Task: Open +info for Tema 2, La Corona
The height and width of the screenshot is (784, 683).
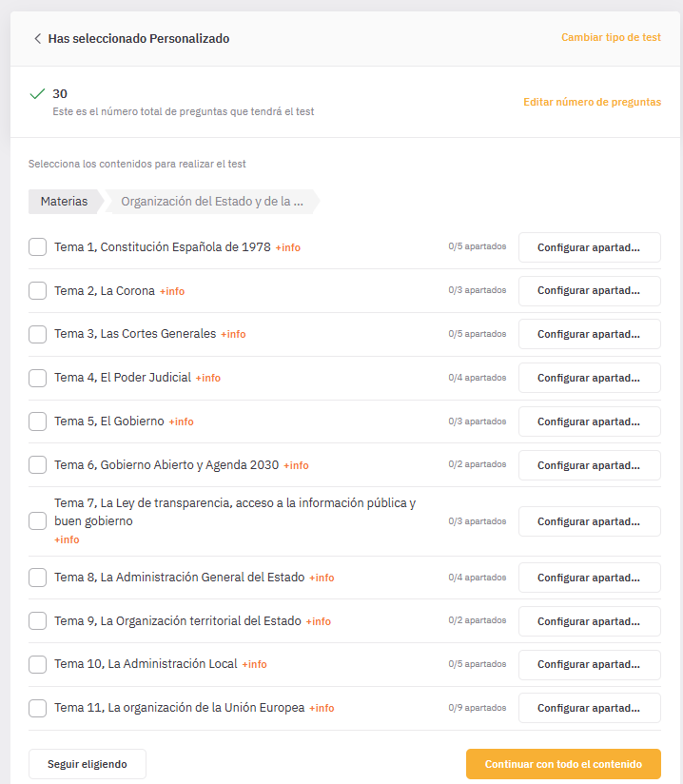Action: click(172, 291)
